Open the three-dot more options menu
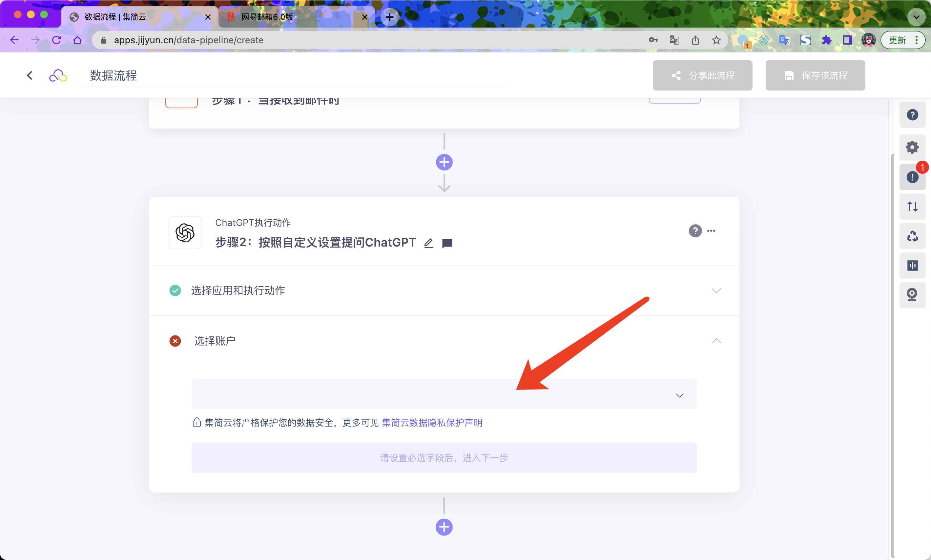 tap(711, 230)
